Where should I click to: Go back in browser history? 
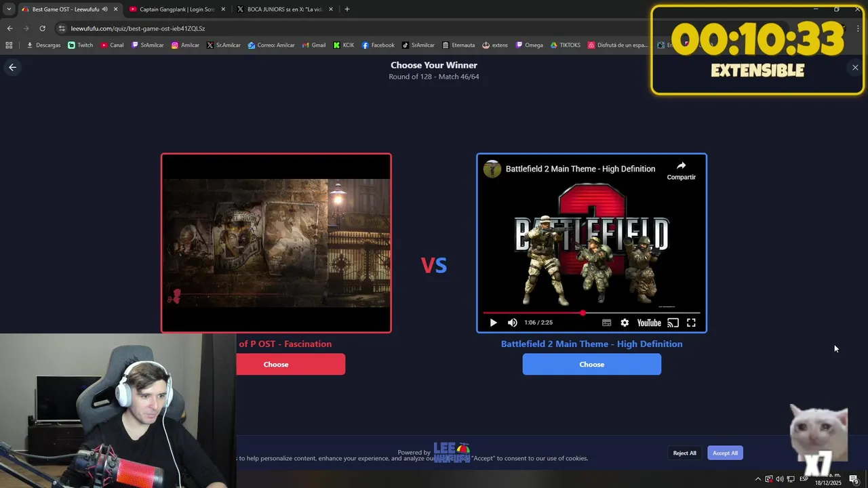tap(9, 28)
